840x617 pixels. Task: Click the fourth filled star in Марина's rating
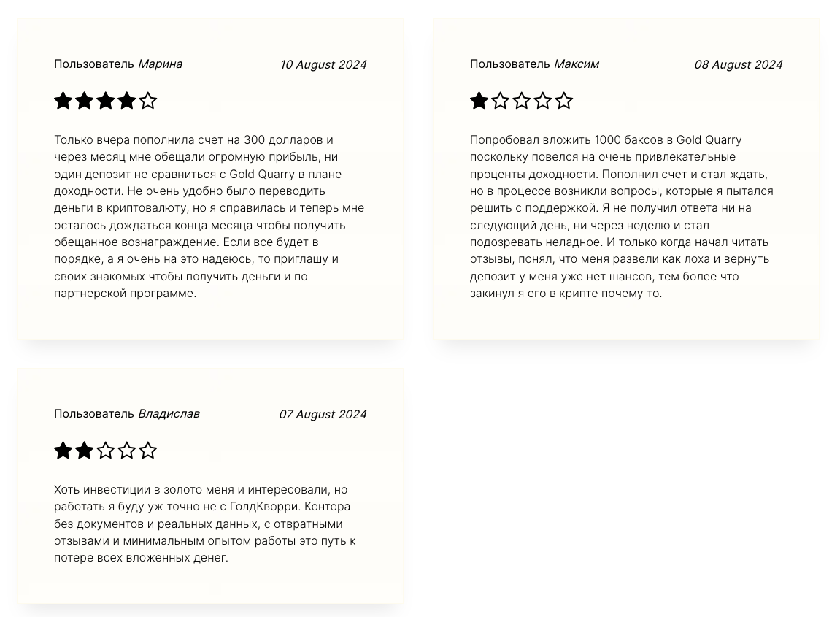click(x=126, y=101)
